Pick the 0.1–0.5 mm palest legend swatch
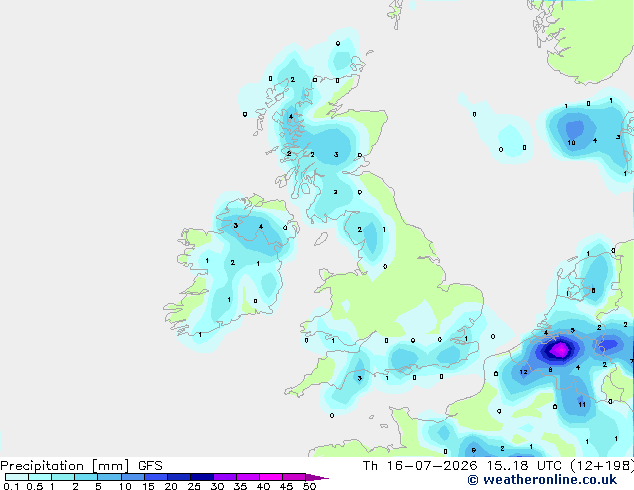The image size is (634, 490). 17,477
